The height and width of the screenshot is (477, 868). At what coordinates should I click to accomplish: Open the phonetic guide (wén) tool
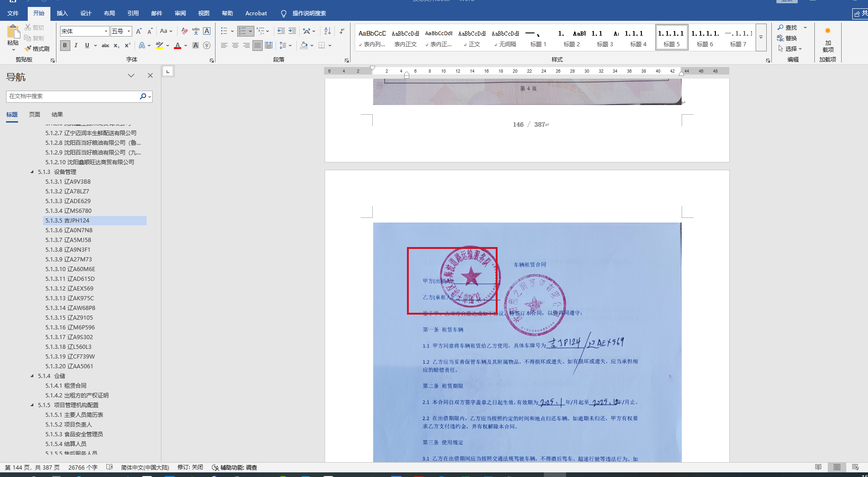point(196,31)
